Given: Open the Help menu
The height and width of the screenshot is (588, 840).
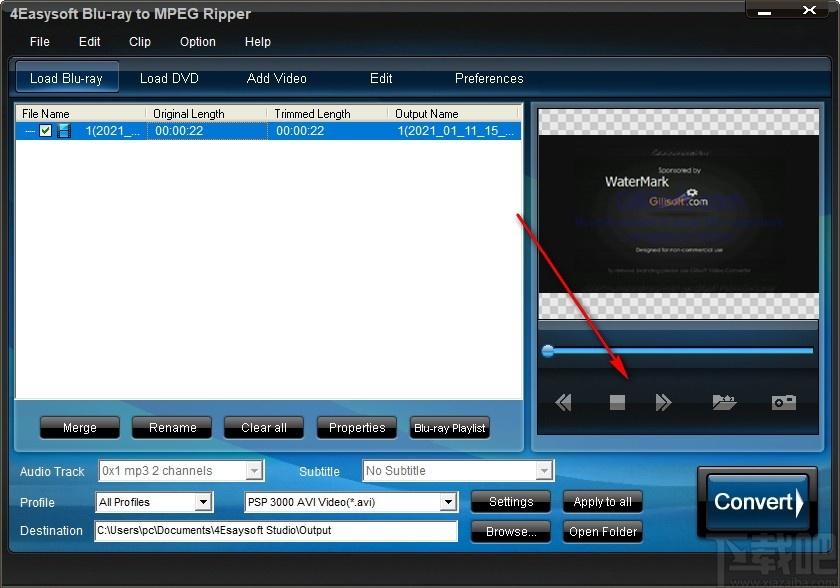Looking at the screenshot, I should point(258,42).
